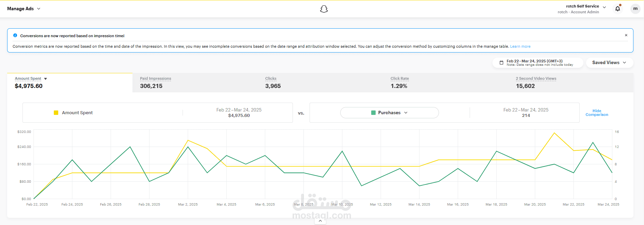This screenshot has height=225, width=644.
Task: Select the Clicks metric tab
Action: 320,82
